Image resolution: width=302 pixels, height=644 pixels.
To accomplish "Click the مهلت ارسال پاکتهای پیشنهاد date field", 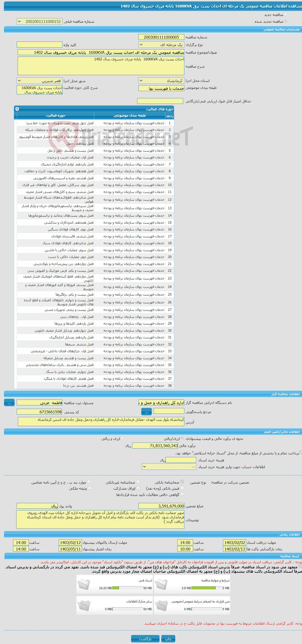I will pos(70,542).
